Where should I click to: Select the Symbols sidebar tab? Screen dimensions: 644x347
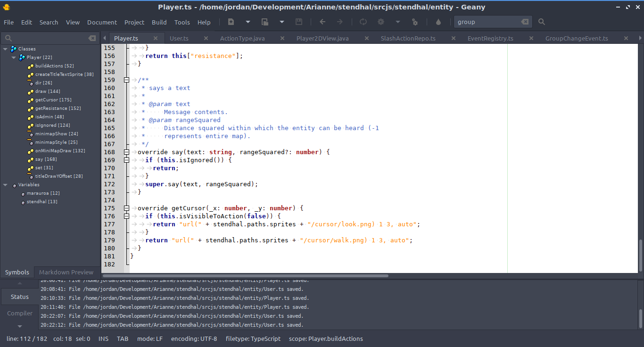pos(17,272)
